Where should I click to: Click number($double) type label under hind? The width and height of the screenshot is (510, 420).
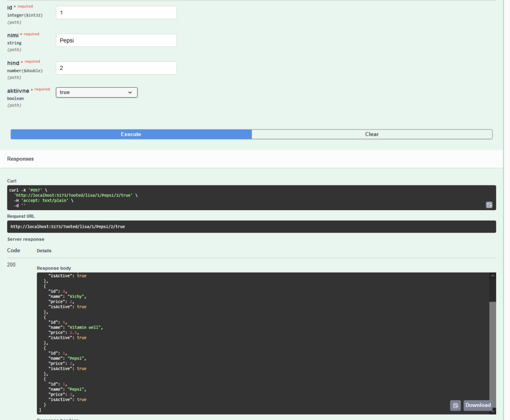coord(25,71)
